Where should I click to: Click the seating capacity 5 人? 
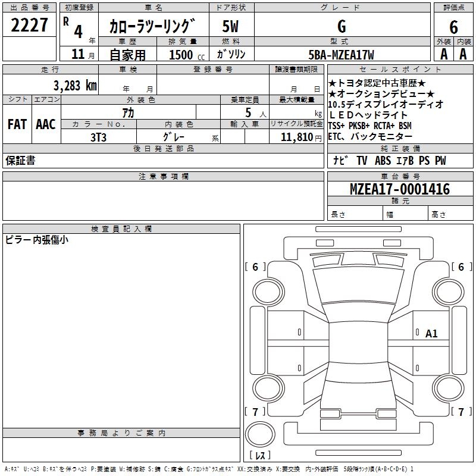click(256, 113)
